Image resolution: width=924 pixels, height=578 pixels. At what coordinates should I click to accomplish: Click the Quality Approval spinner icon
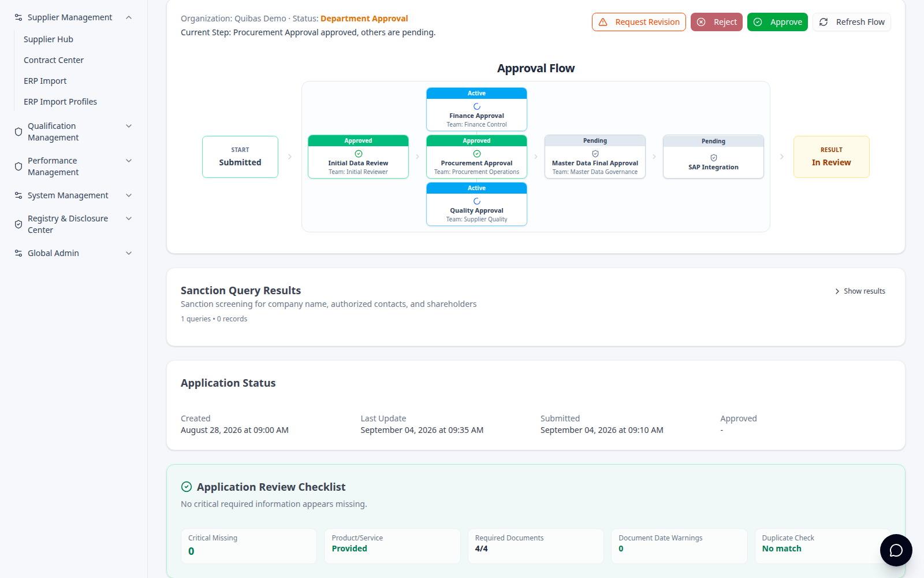pos(477,201)
